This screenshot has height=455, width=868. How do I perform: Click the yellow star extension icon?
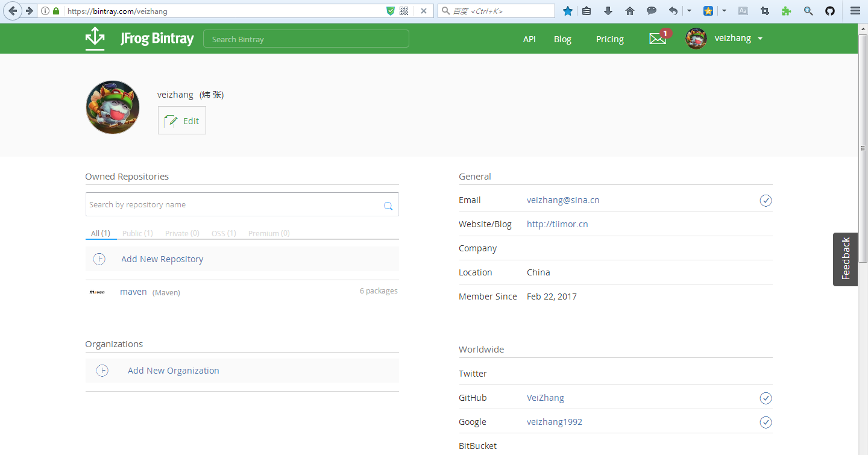709,11
